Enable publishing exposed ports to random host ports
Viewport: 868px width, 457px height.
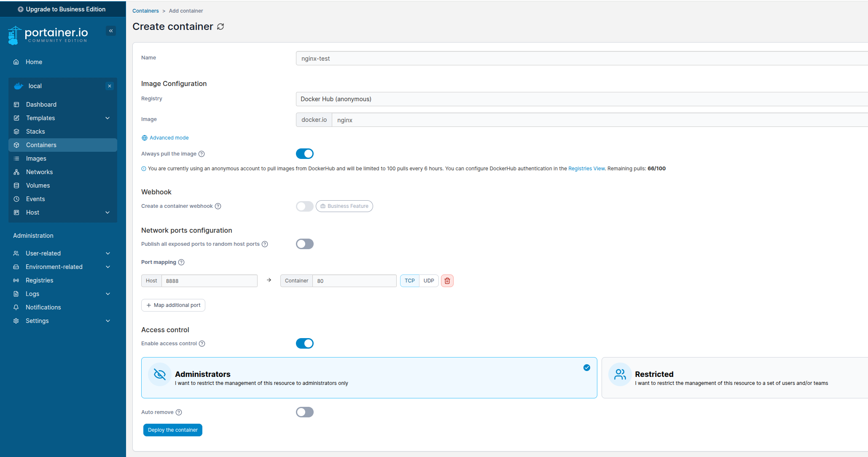point(304,244)
